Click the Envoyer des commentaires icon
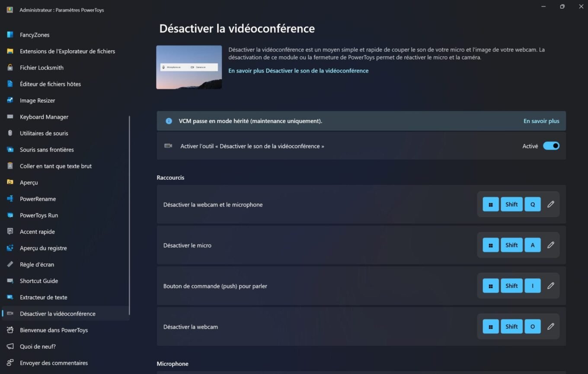This screenshot has width=588, height=374. click(10, 363)
